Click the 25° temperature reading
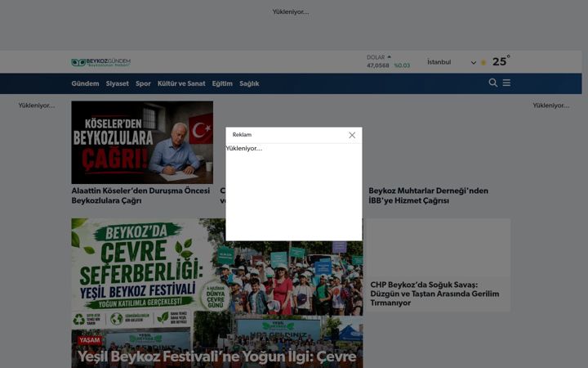 (501, 61)
